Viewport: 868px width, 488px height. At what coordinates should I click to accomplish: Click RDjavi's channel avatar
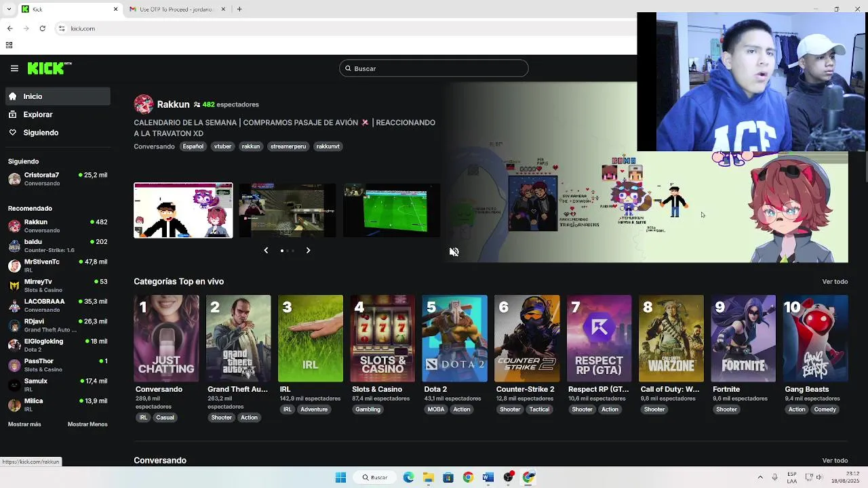pos(14,325)
